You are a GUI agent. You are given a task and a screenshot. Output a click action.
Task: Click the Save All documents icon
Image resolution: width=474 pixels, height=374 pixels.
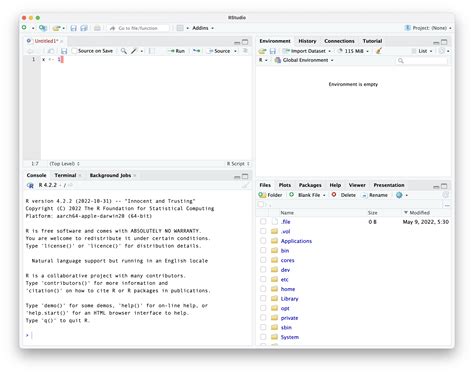pos(84,28)
